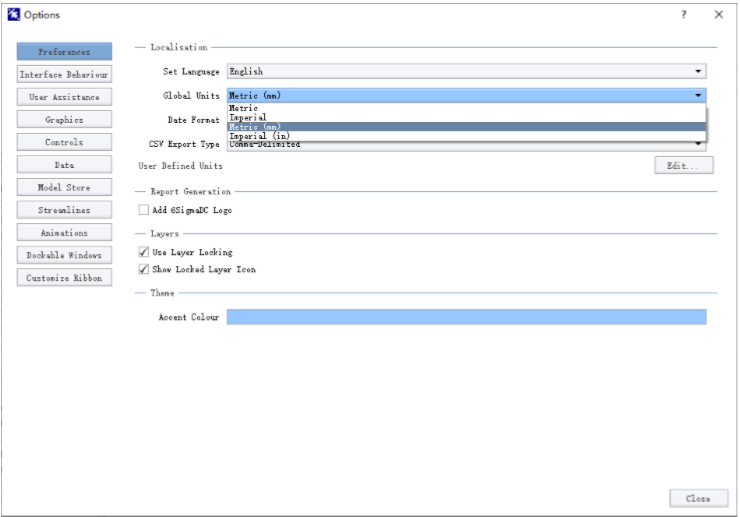Enable the Add 6SigmaDC Logo checkbox
The height and width of the screenshot is (517, 740).
point(144,210)
